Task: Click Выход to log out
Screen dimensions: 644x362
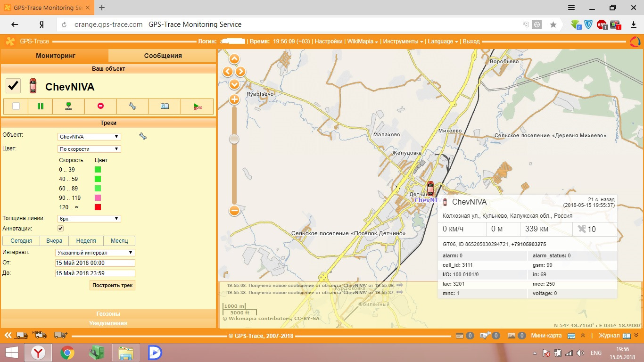Action: coord(471,41)
